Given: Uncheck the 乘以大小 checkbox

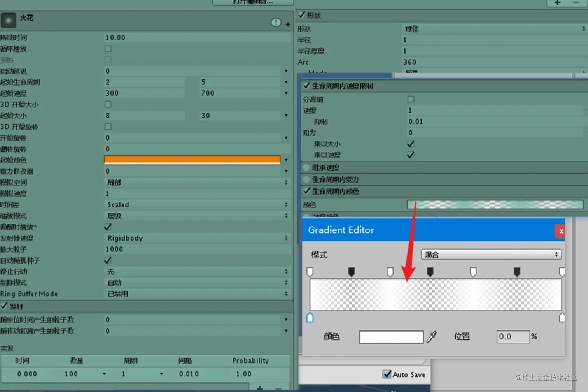Looking at the screenshot, I should click(411, 144).
